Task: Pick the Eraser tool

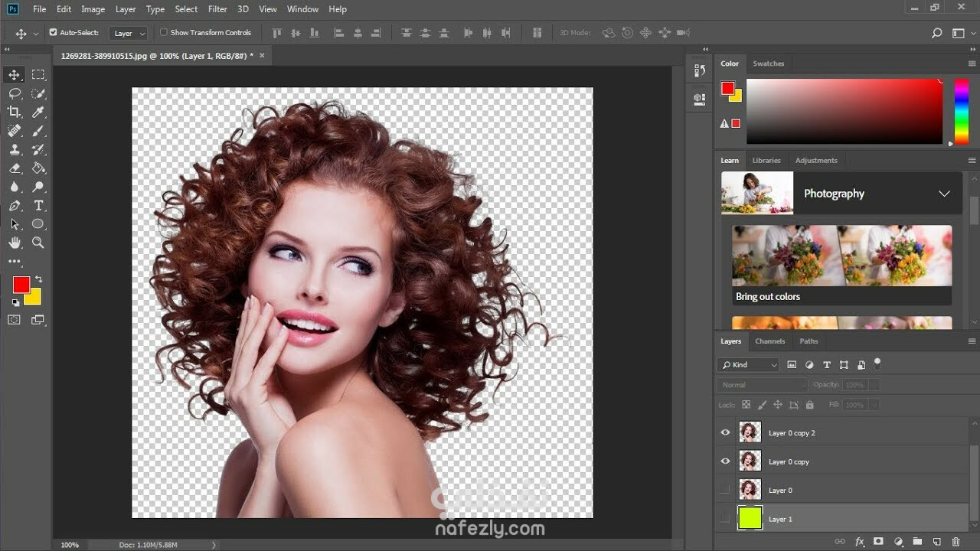Action: click(15, 168)
